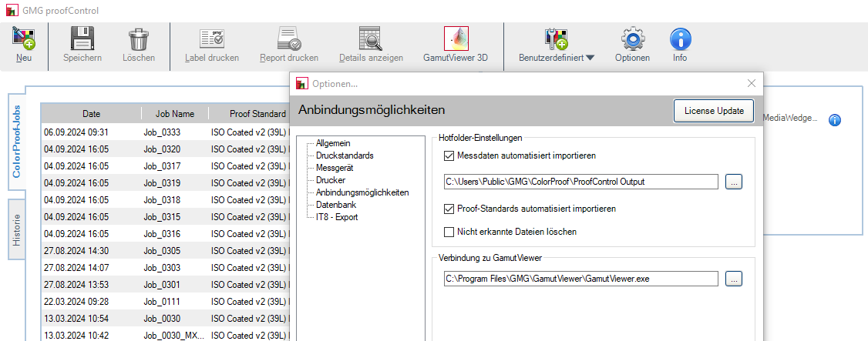Open the Optionen gear icon

632,38
